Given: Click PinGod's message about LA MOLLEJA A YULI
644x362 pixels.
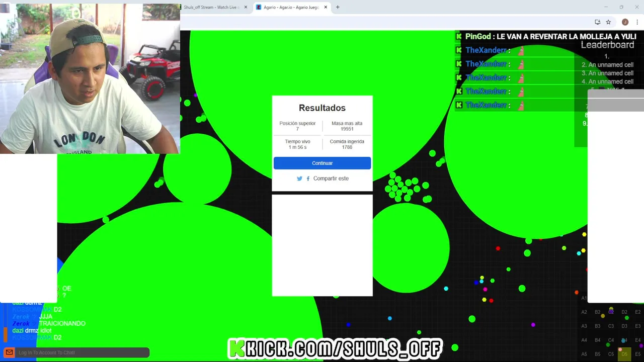Looking at the screenshot, I should [567, 37].
